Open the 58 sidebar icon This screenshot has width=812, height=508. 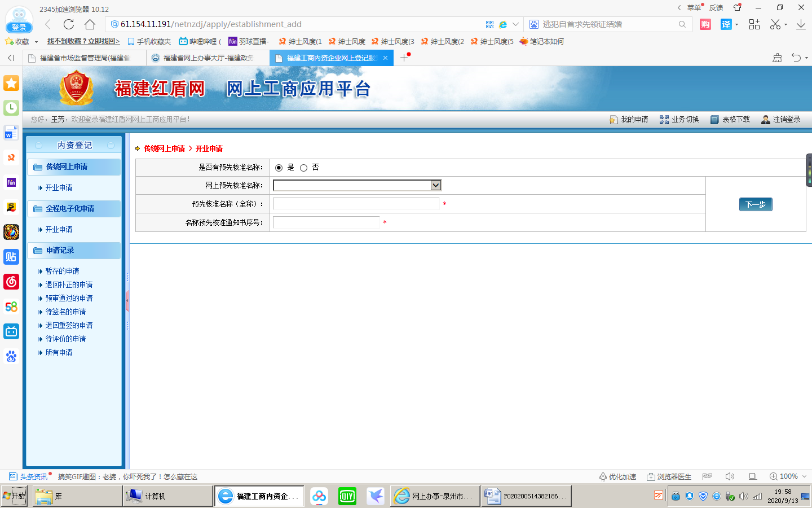[x=11, y=306]
